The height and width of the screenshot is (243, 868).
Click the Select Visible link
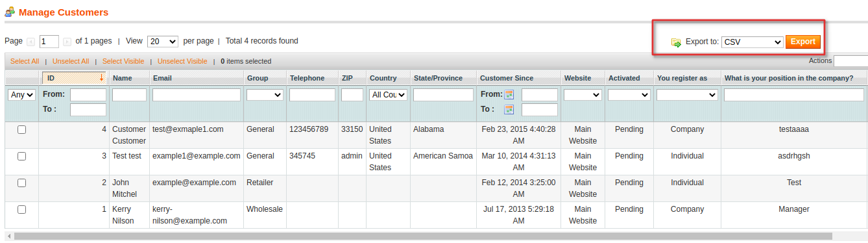[123, 61]
